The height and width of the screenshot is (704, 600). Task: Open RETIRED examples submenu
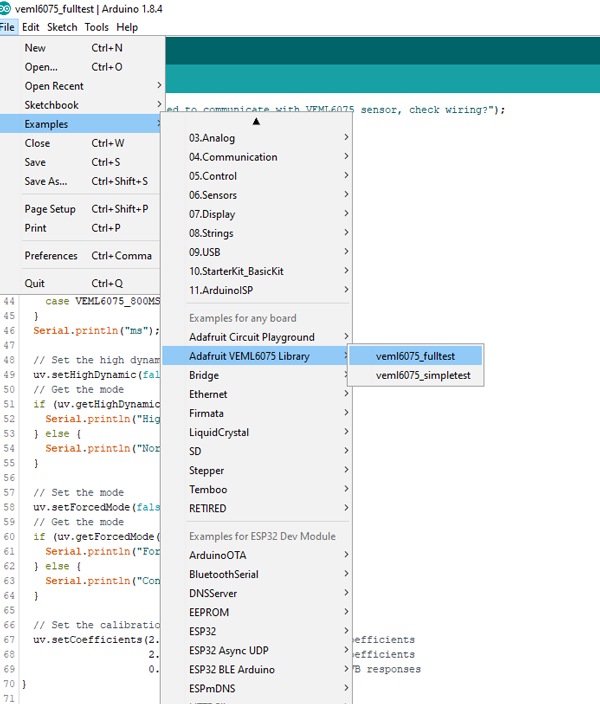[256, 509]
